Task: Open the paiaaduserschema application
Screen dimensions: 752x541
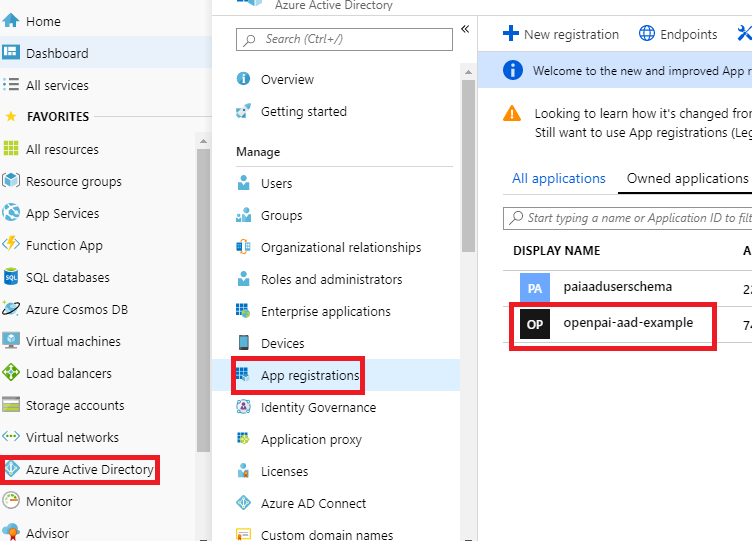Action: pos(617,287)
